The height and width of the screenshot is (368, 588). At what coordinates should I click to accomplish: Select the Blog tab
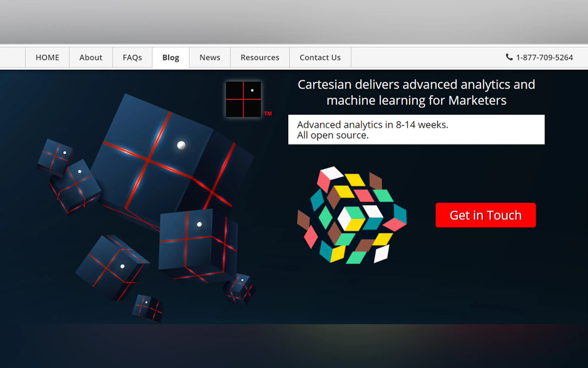171,57
